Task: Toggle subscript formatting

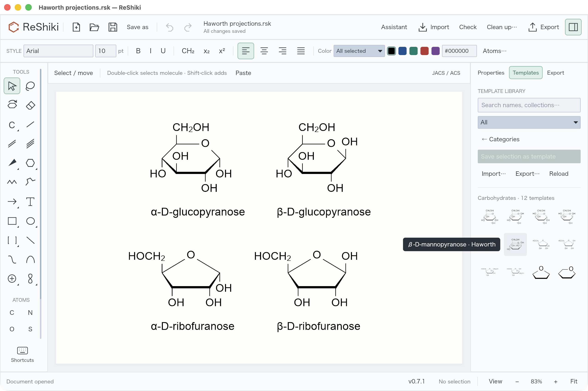Action: 206,51
